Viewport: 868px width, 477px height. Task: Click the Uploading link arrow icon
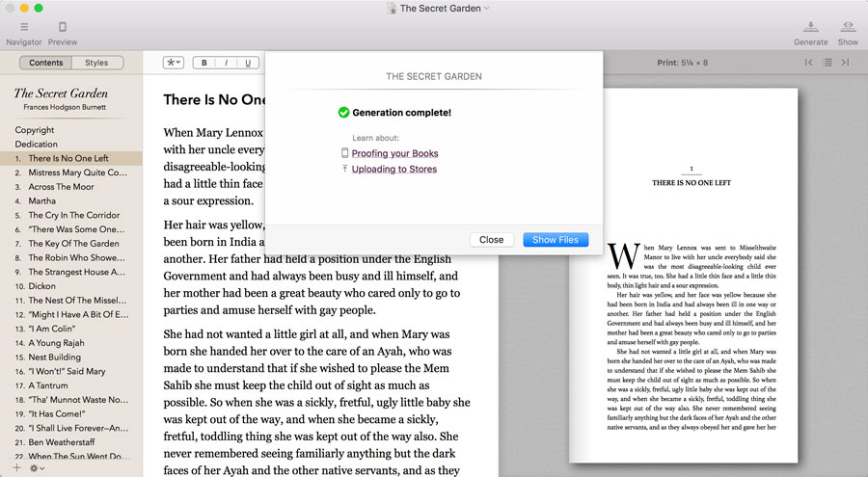(x=345, y=169)
